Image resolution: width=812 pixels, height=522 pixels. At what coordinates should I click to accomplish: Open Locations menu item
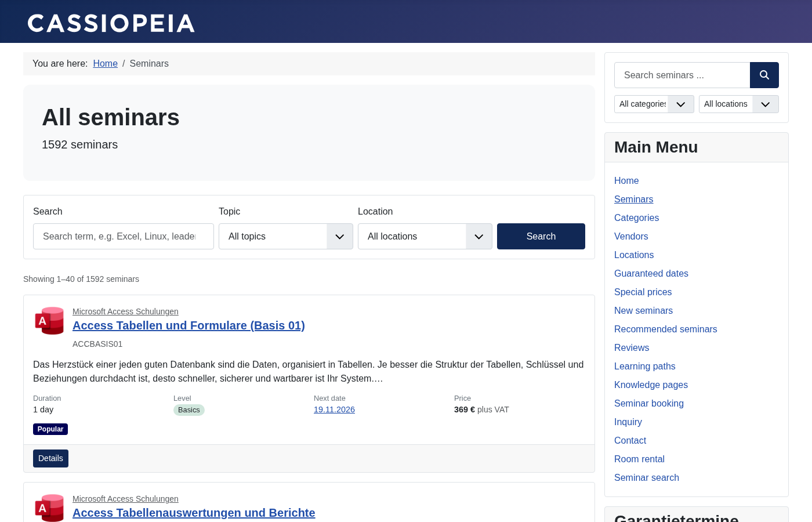pos(634,255)
